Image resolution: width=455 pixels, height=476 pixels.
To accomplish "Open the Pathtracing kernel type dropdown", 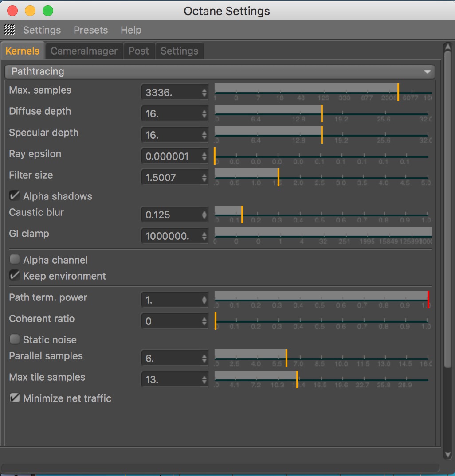I will tap(220, 72).
